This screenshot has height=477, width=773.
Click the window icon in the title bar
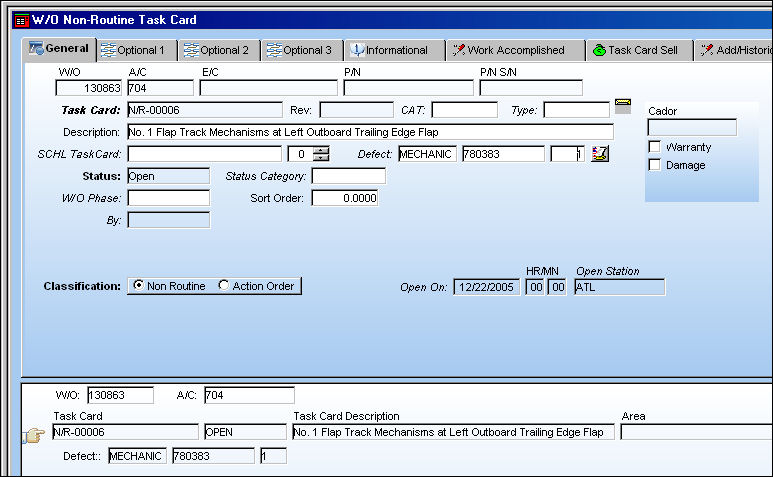[21, 20]
